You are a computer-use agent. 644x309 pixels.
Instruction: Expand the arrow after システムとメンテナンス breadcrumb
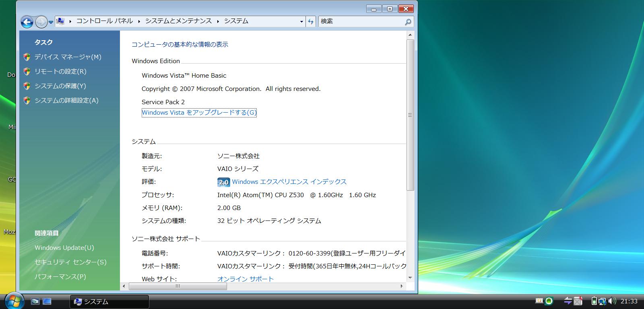[x=218, y=21]
